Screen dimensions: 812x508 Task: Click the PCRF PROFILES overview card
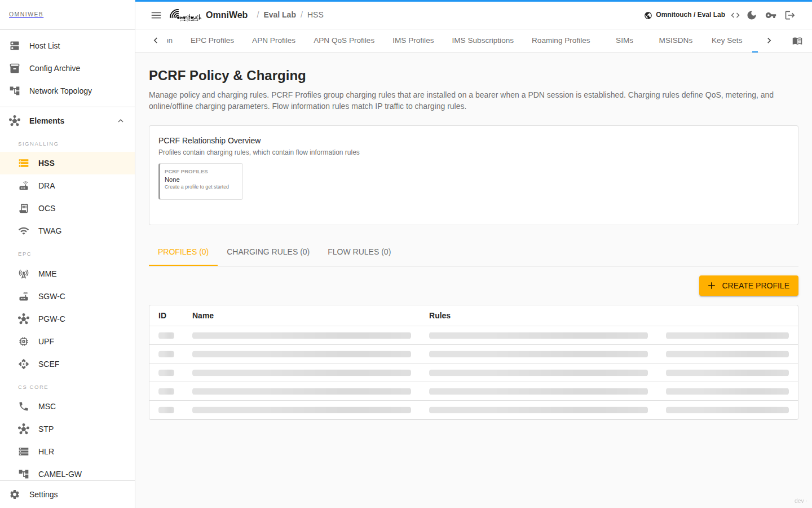click(x=201, y=181)
